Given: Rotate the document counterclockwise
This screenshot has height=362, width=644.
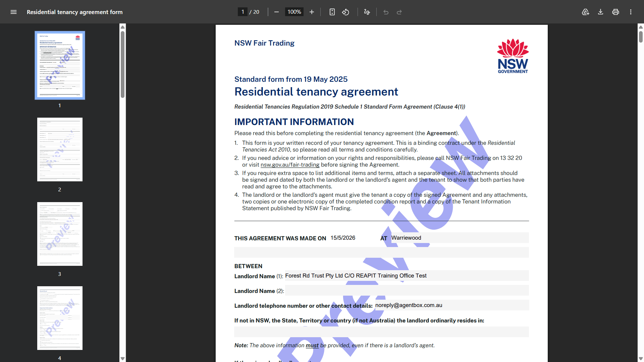Looking at the screenshot, I should click(x=345, y=12).
